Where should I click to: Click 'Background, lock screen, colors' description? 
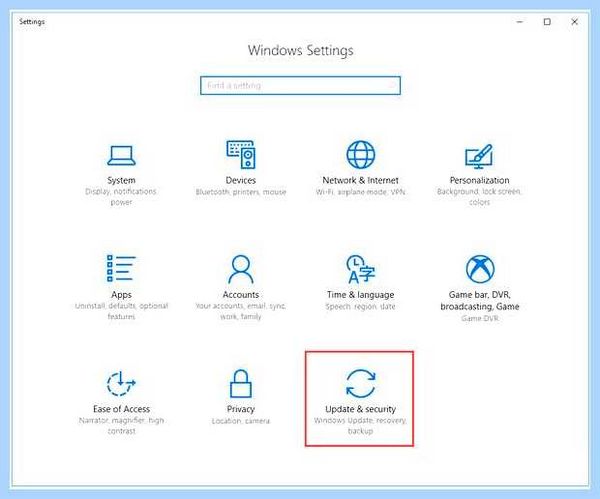tap(479, 197)
